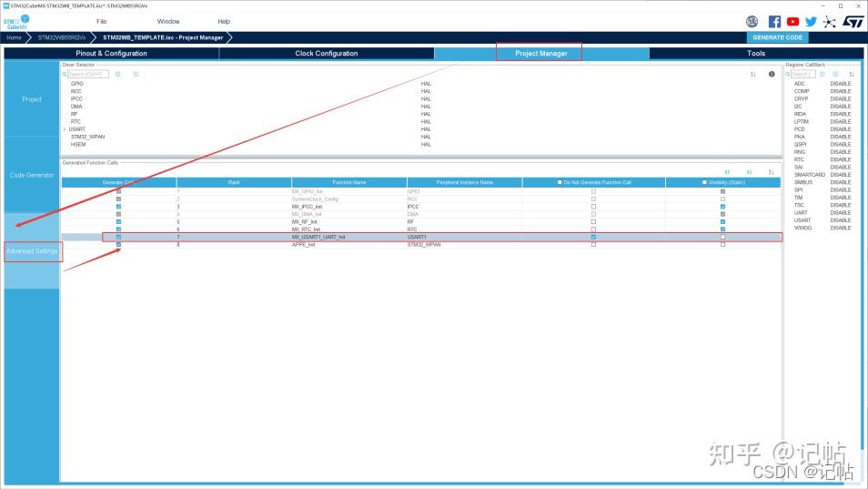Viewport: 868px width, 489px height.
Task: Click first circular icon beside Driver Selector search
Action: click(x=118, y=74)
